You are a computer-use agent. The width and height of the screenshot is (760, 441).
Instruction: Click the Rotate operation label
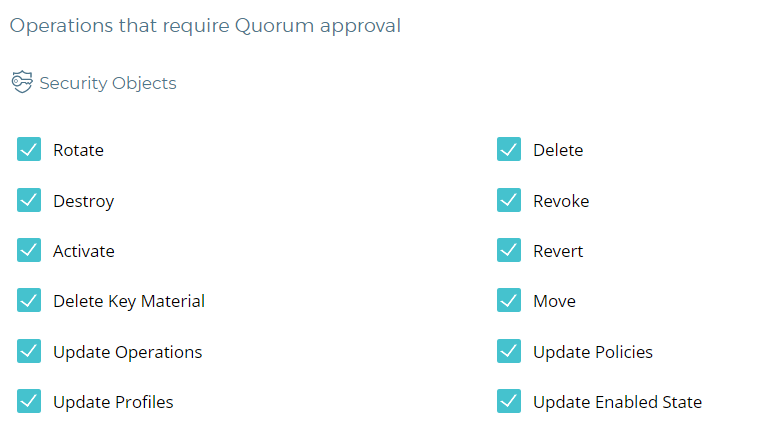(78, 150)
